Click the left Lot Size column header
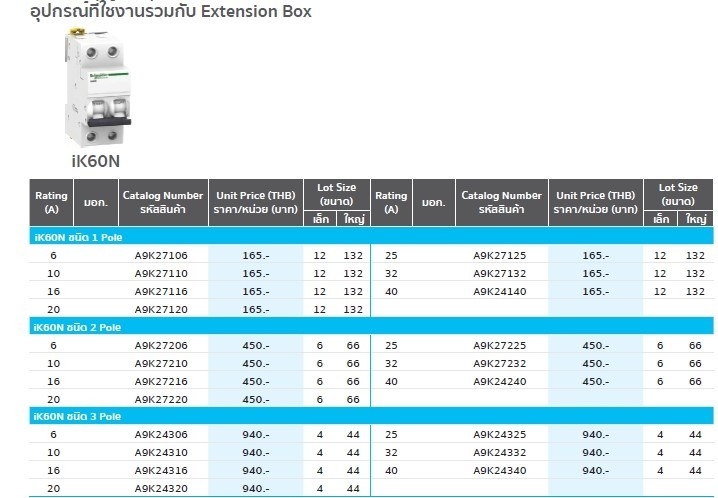Viewport: 718px width, 498px height. pos(337,195)
